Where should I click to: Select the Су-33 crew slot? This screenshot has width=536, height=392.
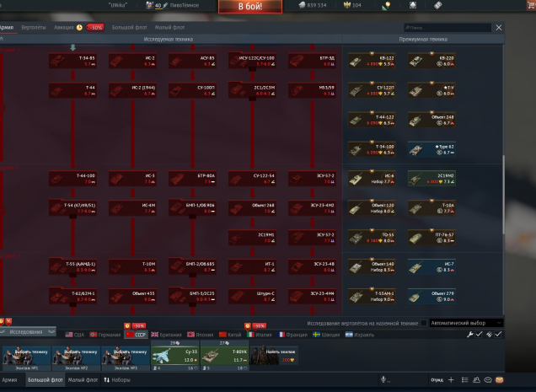pyautogui.click(x=175, y=356)
